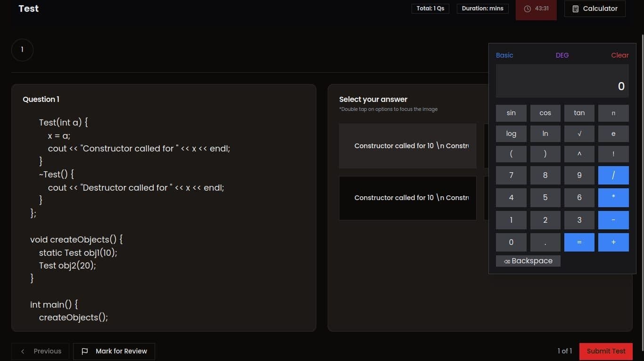Clear the calculator display
644x361 pixels.
pyautogui.click(x=619, y=55)
